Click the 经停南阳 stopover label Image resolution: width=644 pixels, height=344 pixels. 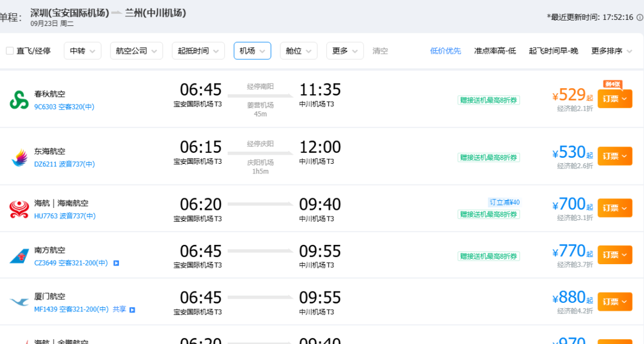(x=260, y=86)
